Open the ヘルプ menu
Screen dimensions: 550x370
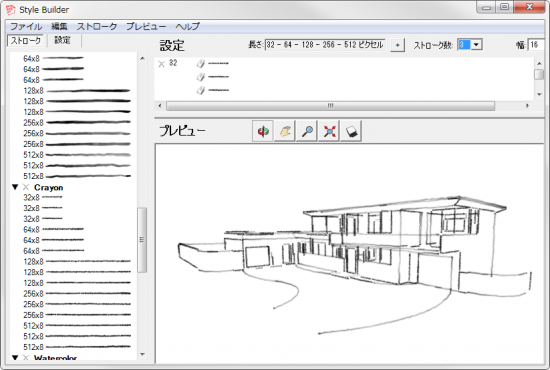(188, 26)
